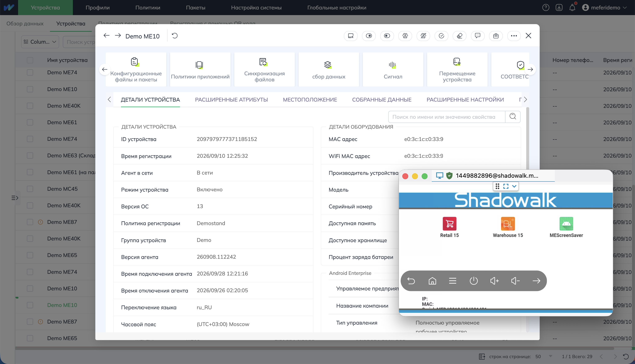Switch to РАСШИРЕННЫЕ АТРИБУТЫ tab
This screenshot has width=635, height=364.
coord(231,99)
